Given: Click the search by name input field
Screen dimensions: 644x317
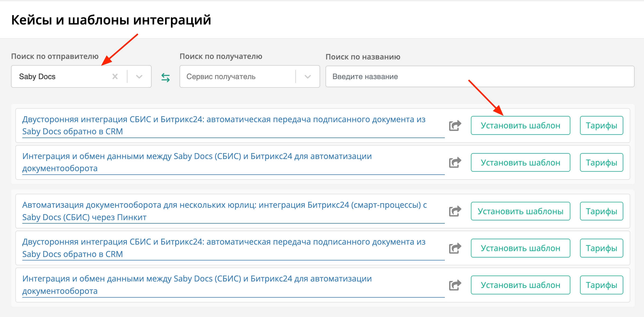Looking at the screenshot, I should click(x=480, y=77).
